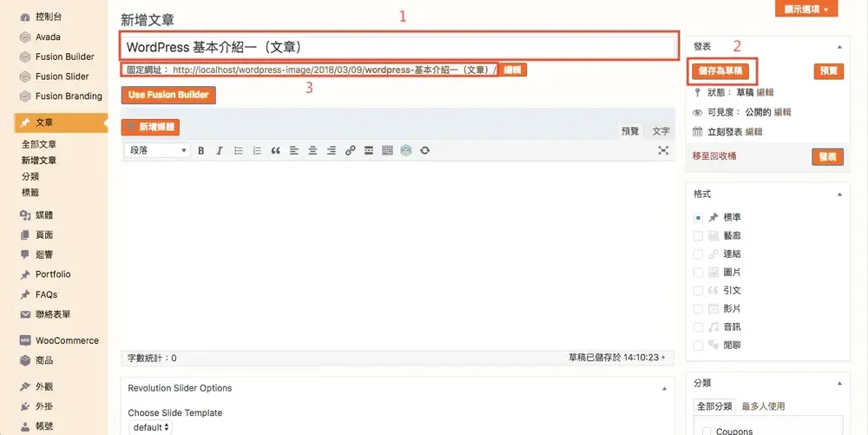Go to 全部文章 all posts
The width and height of the screenshot is (868, 435).
tap(39, 144)
